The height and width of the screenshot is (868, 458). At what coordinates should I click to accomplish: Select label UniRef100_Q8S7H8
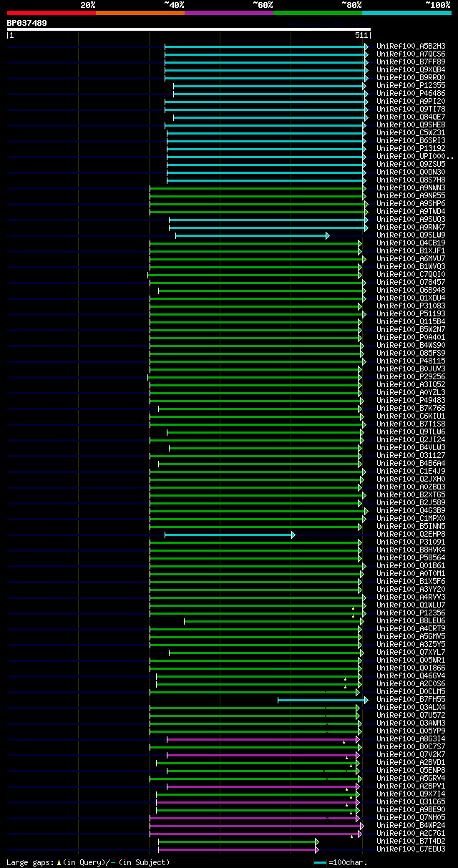pyautogui.click(x=411, y=180)
